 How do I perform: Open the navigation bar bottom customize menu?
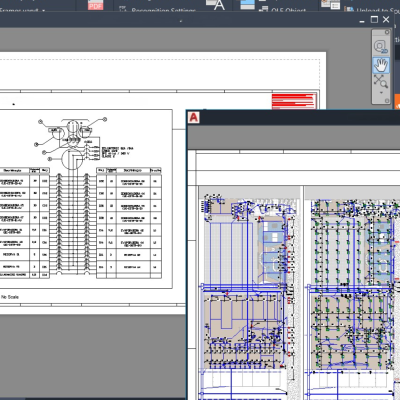[387, 101]
